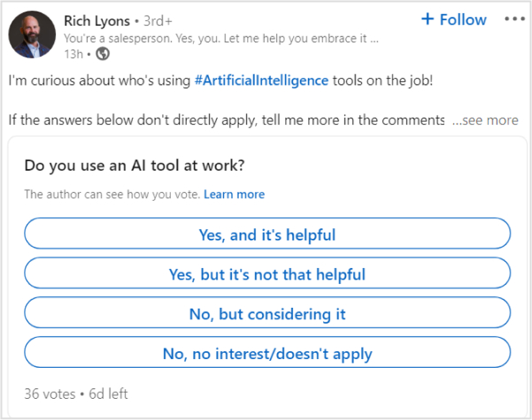The width and height of the screenshot is (532, 420).
Task: Click the "You're a salesperson" headline text
Action: (221, 39)
